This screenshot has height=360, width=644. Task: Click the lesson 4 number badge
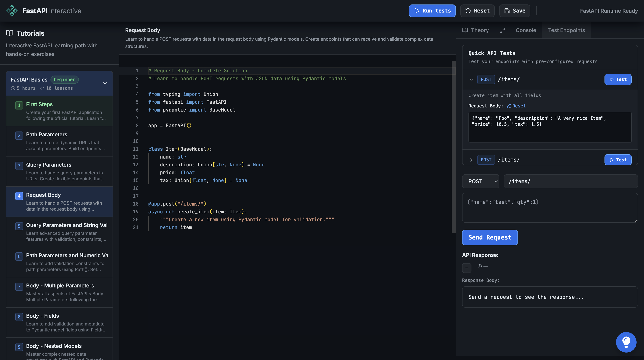19,196
